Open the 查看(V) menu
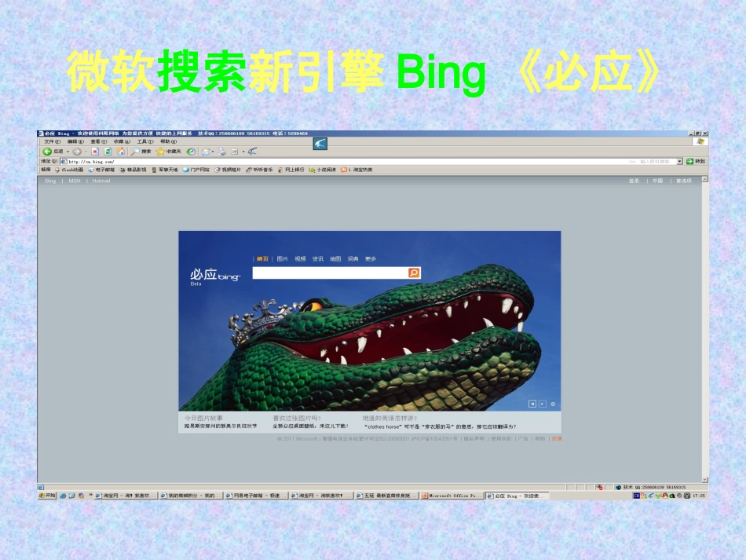This screenshot has width=746, height=560. point(98,142)
